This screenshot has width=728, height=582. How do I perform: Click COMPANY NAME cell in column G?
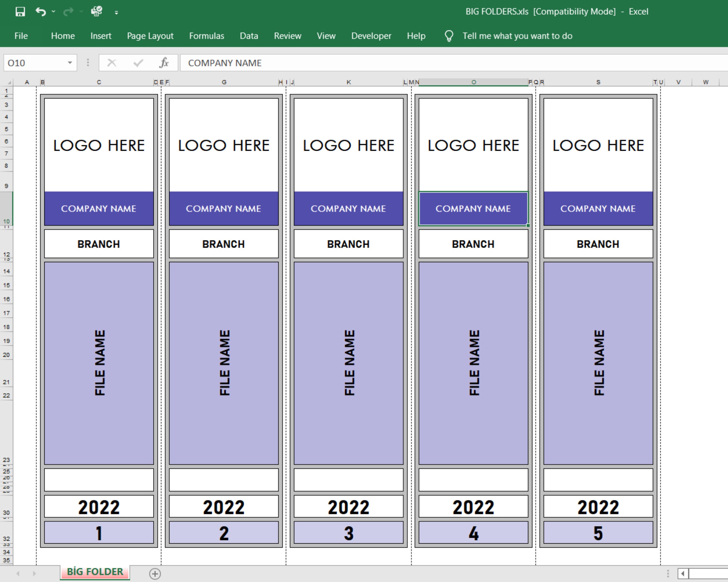224,209
